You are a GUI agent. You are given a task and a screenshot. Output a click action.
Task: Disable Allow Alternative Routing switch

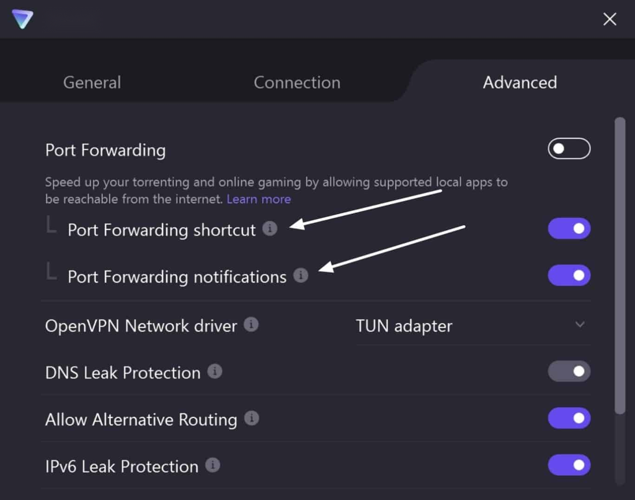click(x=569, y=419)
